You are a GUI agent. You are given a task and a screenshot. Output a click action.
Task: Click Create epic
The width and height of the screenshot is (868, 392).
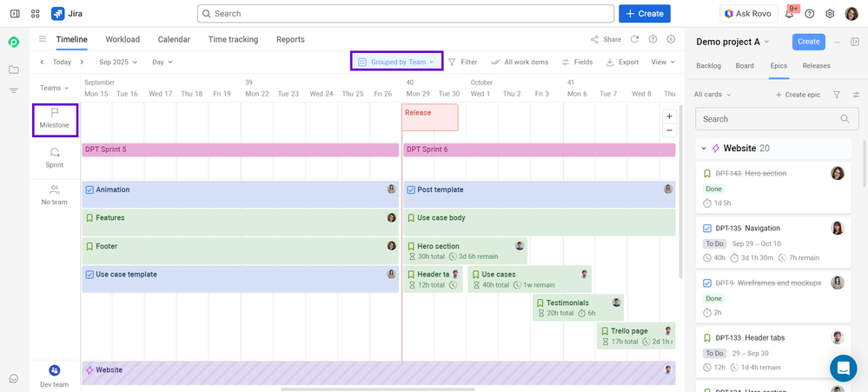pyautogui.click(x=798, y=95)
